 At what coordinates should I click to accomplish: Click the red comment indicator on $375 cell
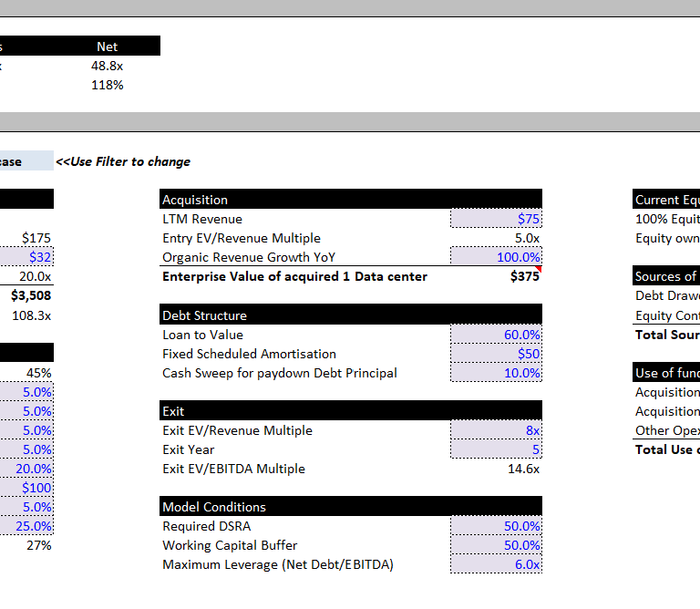point(539,269)
